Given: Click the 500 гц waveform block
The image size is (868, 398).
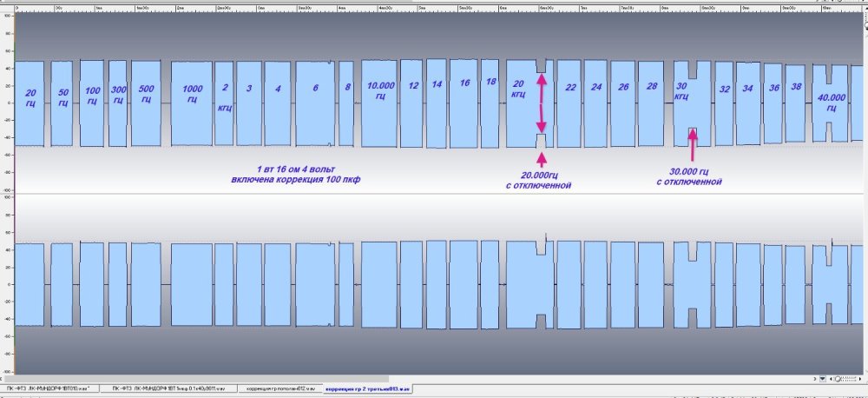Looking at the screenshot, I should click(x=146, y=103).
